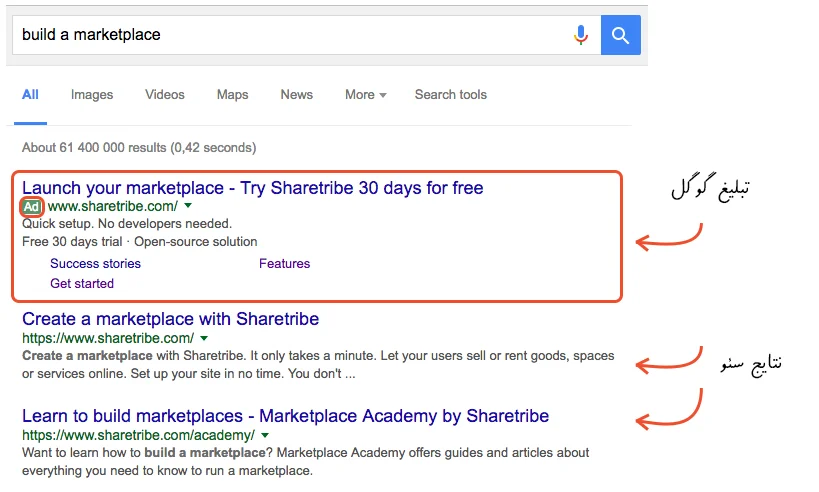Click the blue magnifier search button
The width and height of the screenshot is (819, 492).
(x=620, y=35)
